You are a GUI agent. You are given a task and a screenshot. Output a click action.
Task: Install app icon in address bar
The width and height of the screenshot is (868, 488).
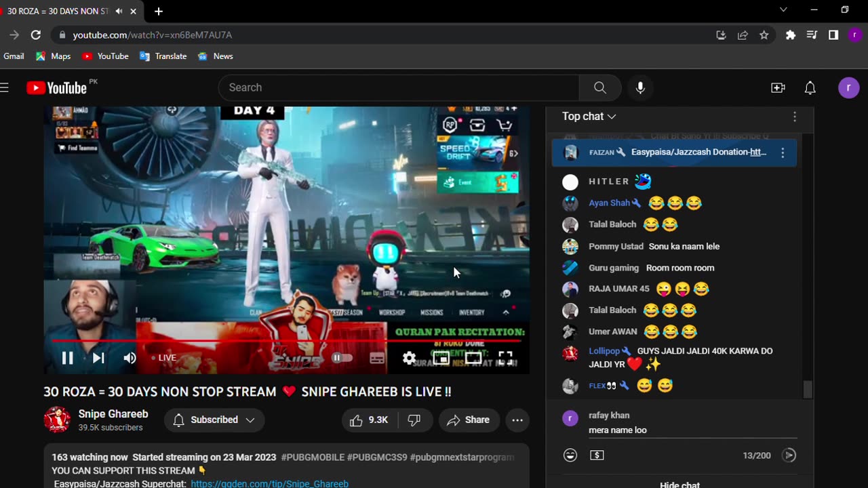[x=721, y=35]
